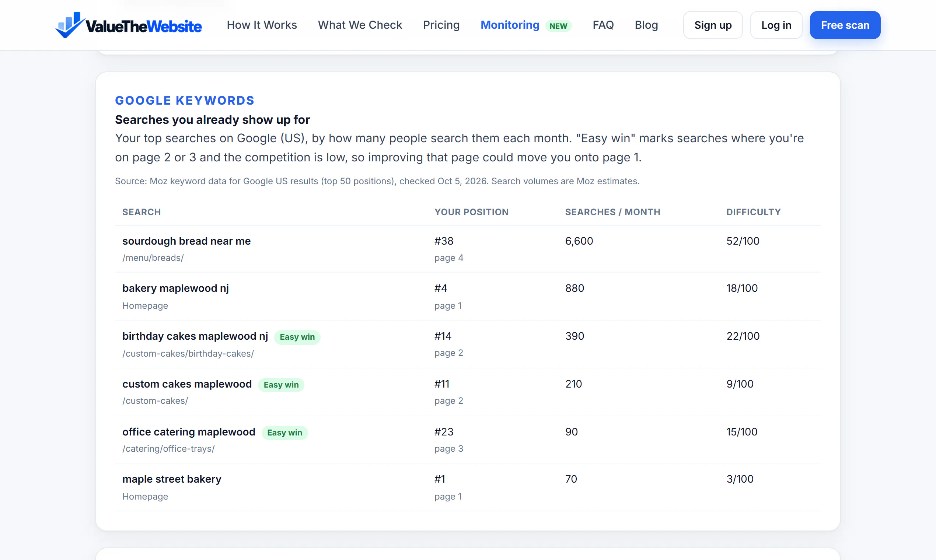Click the 880 searches value

point(574,288)
